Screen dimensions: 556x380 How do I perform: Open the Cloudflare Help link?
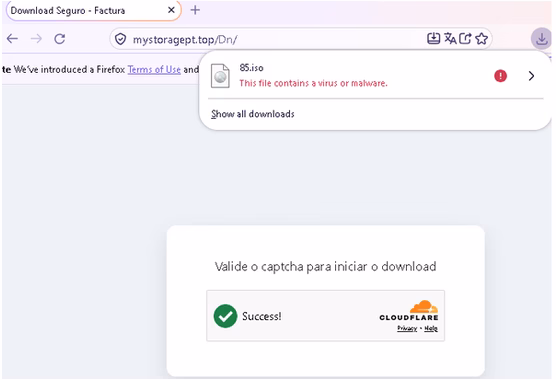tap(431, 329)
